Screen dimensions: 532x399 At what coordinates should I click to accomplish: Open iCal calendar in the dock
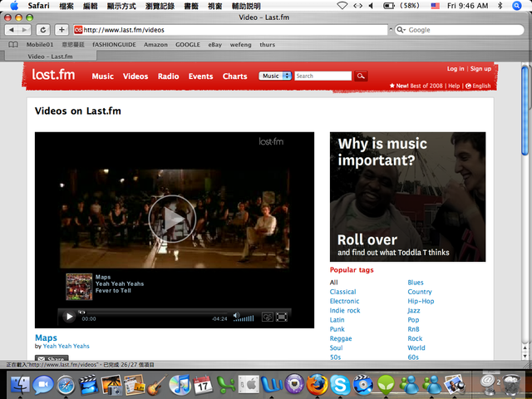[x=203, y=385]
